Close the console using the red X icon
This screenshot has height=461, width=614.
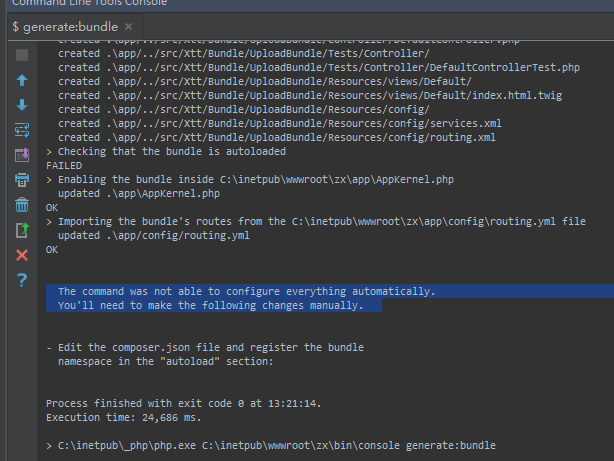pyautogui.click(x=22, y=255)
